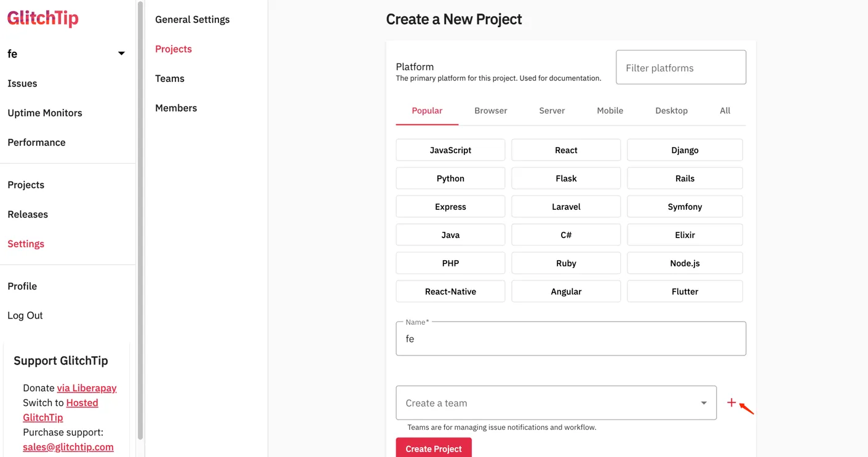
Task: Go to Teams settings page
Action: pyautogui.click(x=170, y=79)
